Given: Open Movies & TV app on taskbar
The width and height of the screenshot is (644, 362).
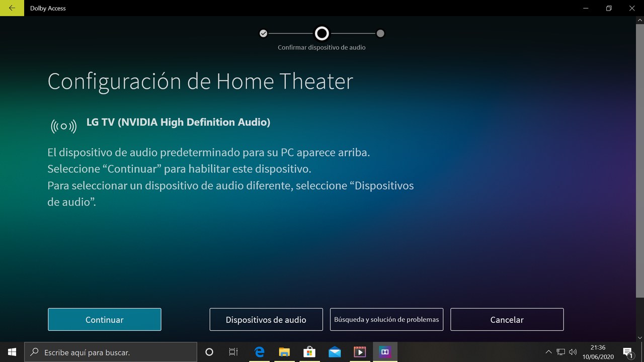Looking at the screenshot, I should pyautogui.click(x=360, y=352).
